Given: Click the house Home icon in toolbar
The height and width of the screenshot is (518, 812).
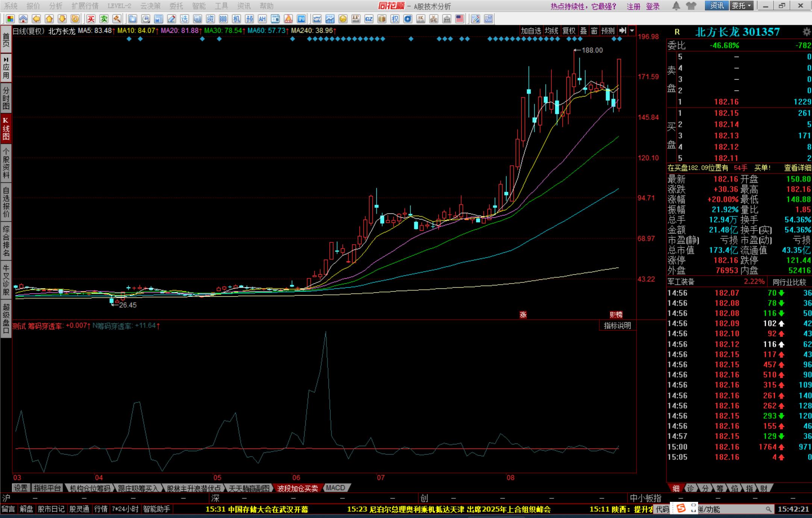Looking at the screenshot, I should tap(23, 19).
